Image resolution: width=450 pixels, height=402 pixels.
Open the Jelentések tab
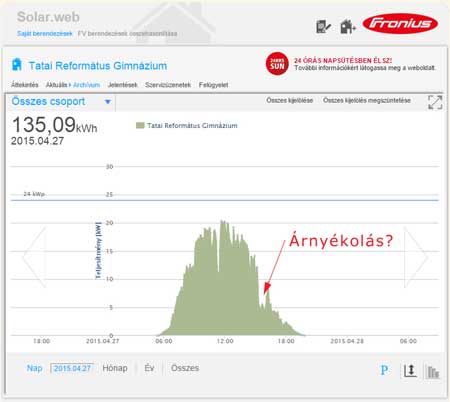123,85
